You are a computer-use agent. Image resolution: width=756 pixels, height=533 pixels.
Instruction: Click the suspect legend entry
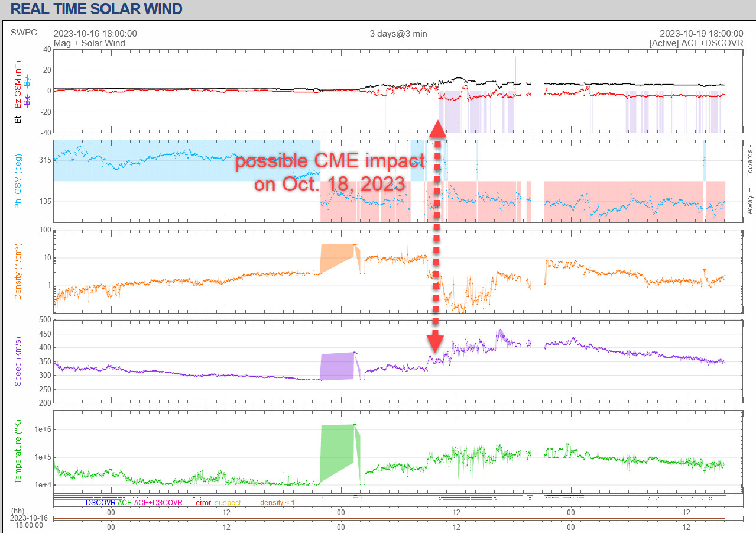pyautogui.click(x=228, y=503)
